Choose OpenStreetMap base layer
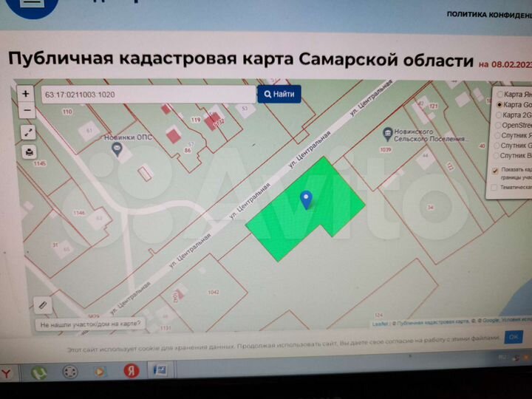 click(x=499, y=126)
